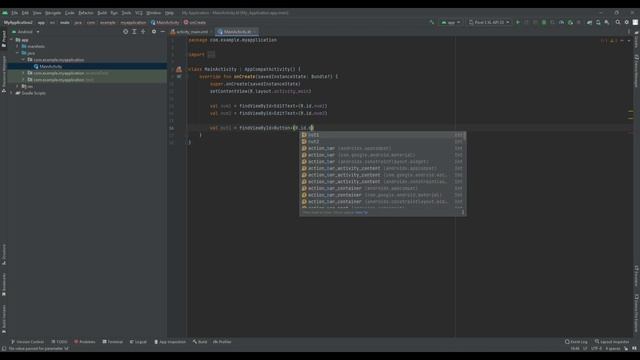Click the Select Opened File target icon
Image resolution: width=640 pixels, height=360 pixels.
125,31
